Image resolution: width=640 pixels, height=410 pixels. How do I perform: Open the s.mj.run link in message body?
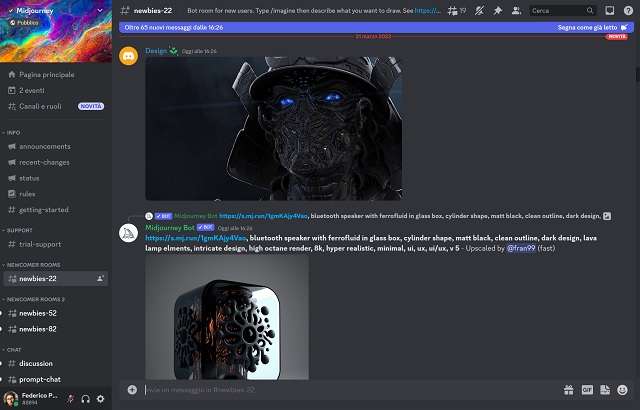pyautogui.click(x=196, y=237)
